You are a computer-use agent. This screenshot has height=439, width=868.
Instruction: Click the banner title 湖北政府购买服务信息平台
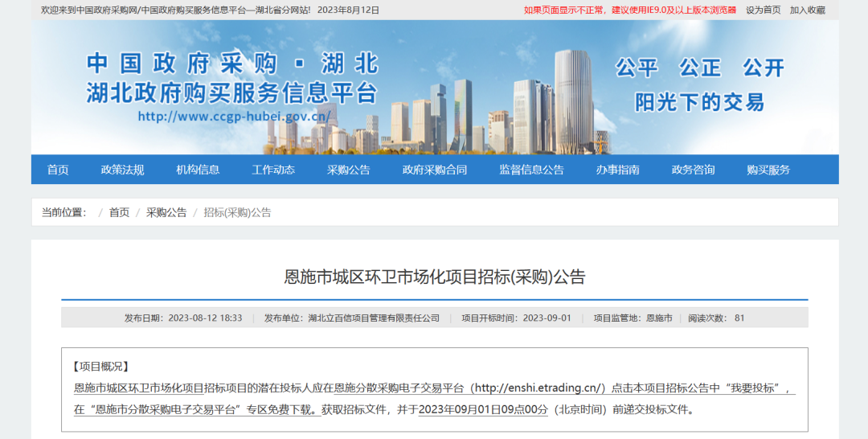(232, 92)
